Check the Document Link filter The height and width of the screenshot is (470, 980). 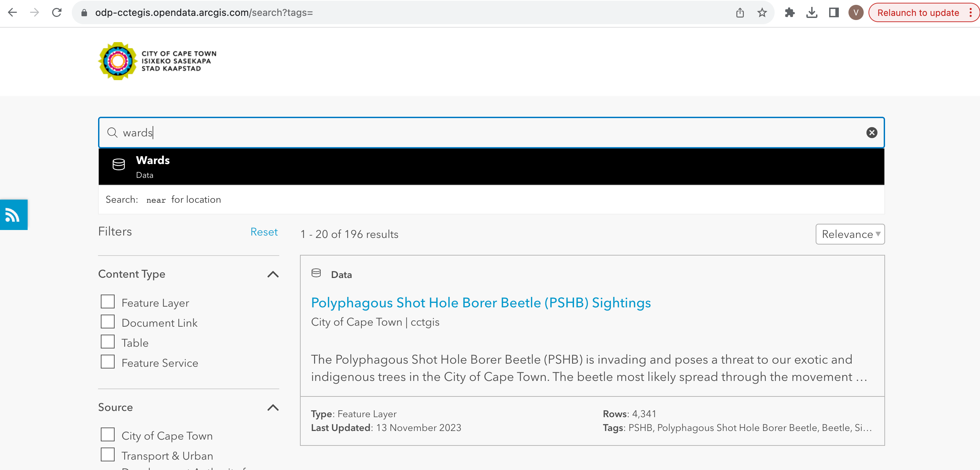[x=108, y=322]
